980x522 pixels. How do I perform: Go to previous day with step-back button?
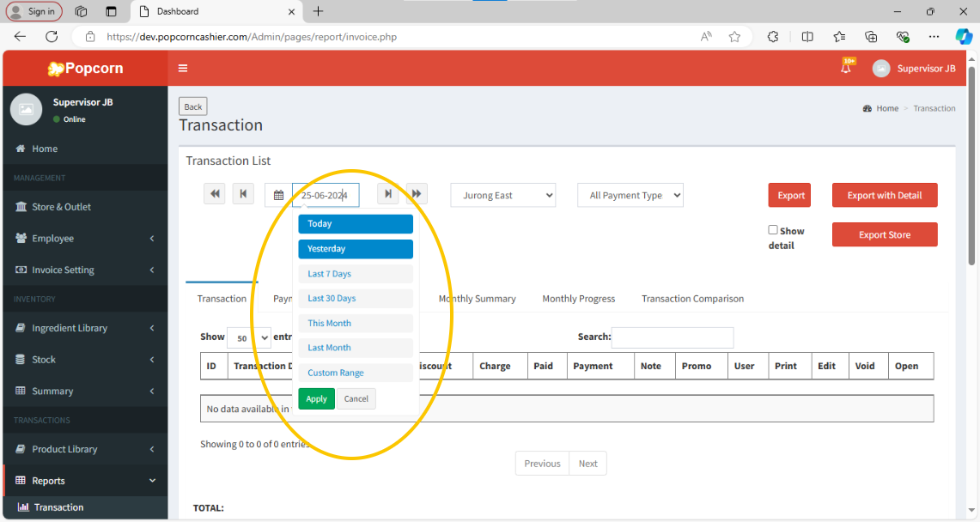pos(243,194)
